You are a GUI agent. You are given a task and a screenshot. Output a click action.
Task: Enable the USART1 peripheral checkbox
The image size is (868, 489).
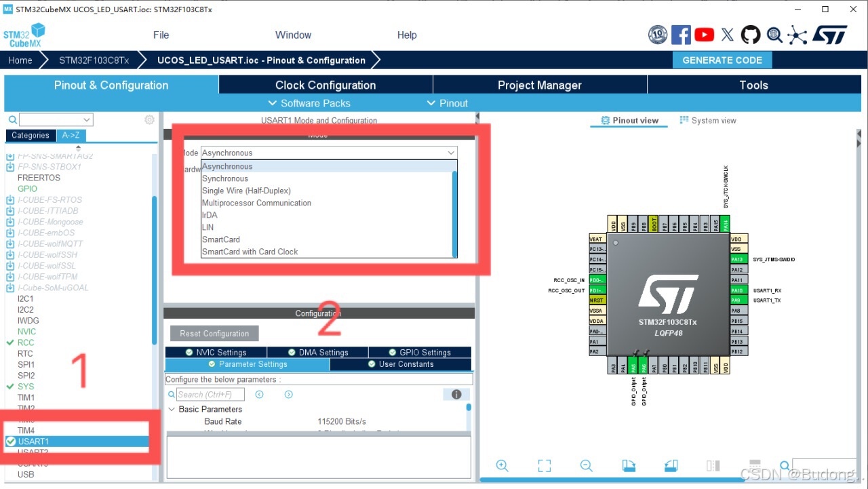(12, 442)
